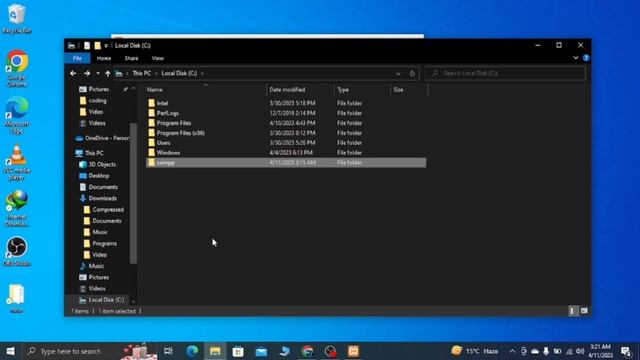Image resolution: width=640 pixels, height=360 pixels.
Task: Click the microphone tray icon
Action: pos(546,351)
